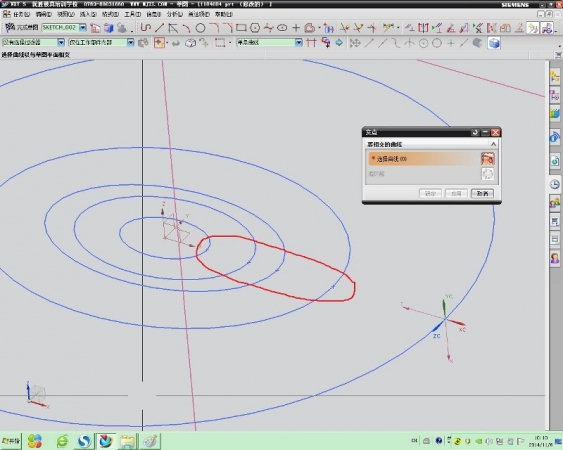Open the work part scope dropdown
This screenshot has height=450, width=563.
130,42
